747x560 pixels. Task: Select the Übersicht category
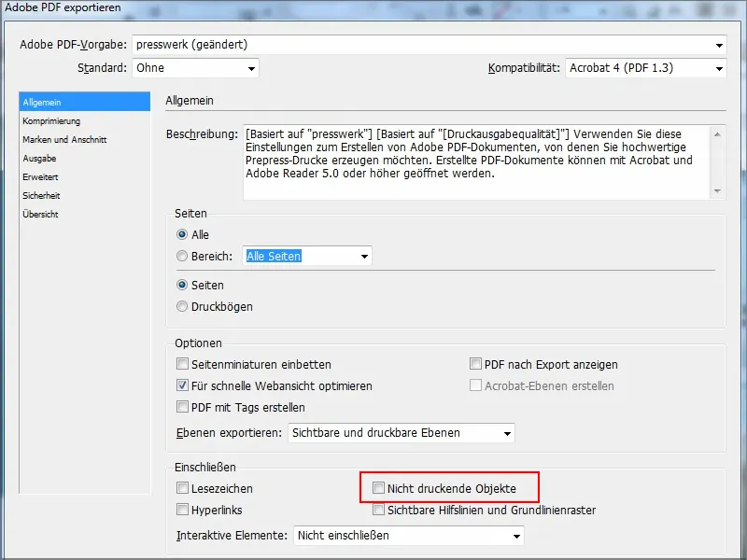click(85, 215)
